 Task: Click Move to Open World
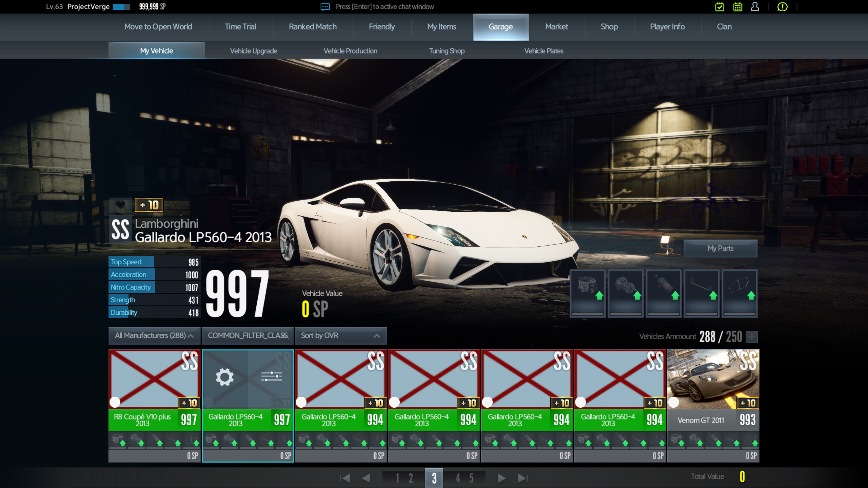158,27
